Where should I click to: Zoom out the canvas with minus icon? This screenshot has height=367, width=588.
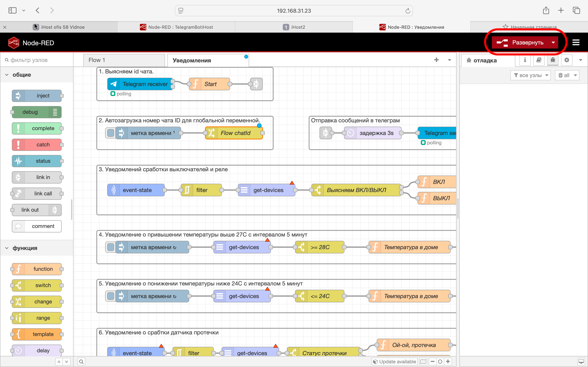click(432, 362)
